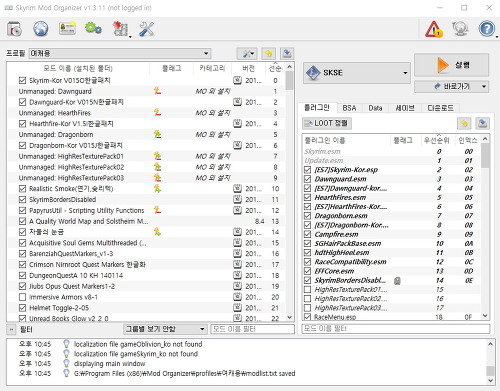Open the SKSE executable dropdown
Viewport: 500px width, 391px height.
coord(357,72)
